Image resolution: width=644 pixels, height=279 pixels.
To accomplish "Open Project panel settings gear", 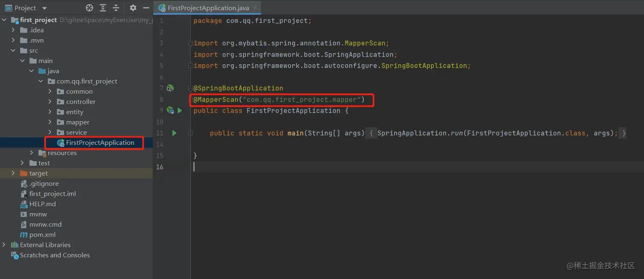I will tap(133, 8).
